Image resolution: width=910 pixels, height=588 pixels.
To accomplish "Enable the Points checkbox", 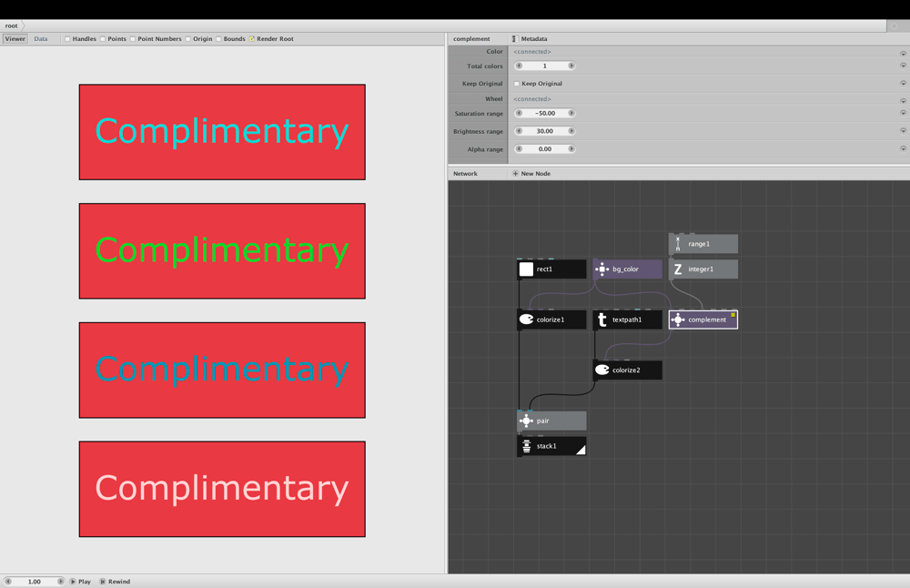I will (103, 39).
